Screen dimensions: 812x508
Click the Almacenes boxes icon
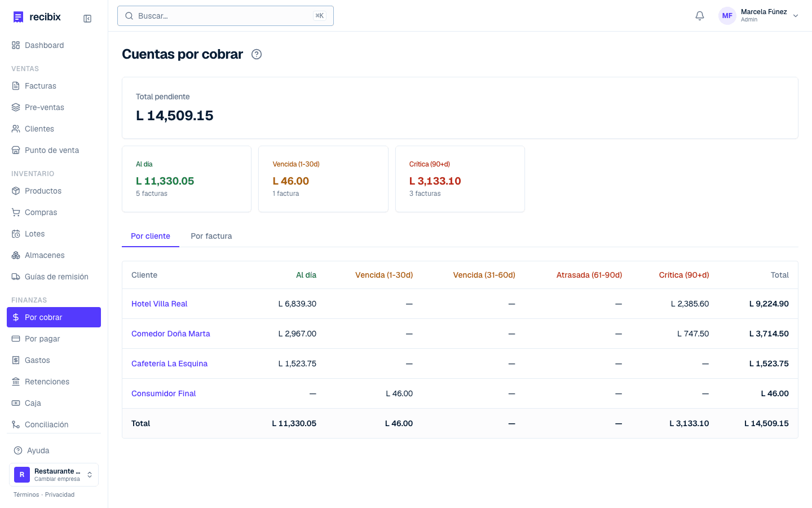pyautogui.click(x=16, y=255)
